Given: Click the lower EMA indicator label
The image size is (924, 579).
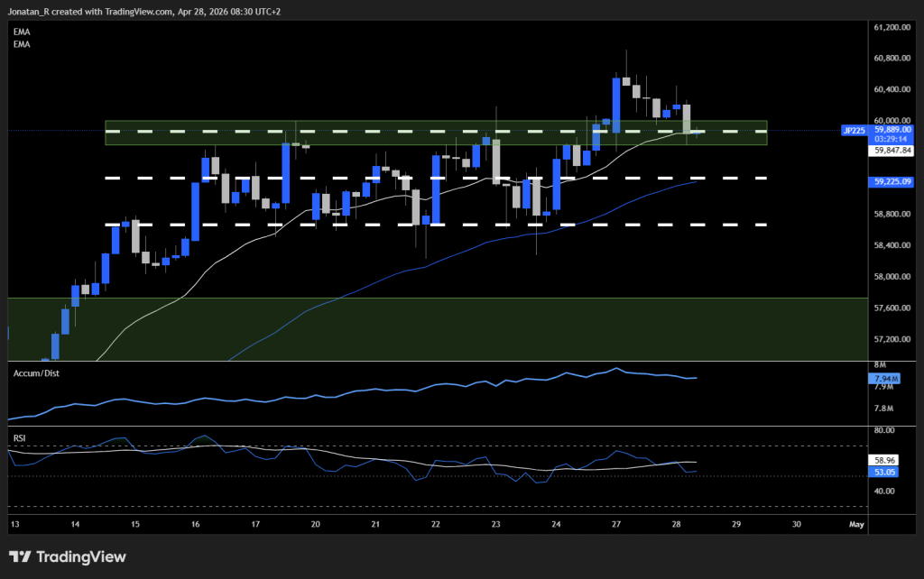Looking at the screenshot, I should tap(21, 44).
